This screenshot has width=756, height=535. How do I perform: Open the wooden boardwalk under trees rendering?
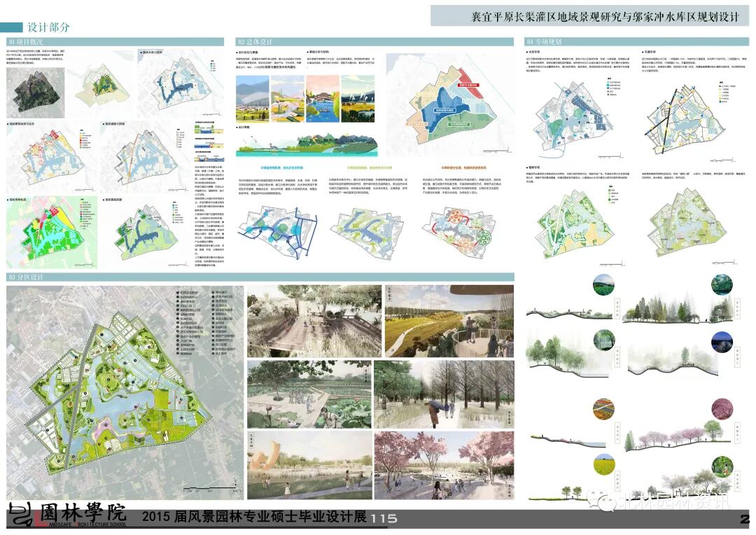(314, 321)
